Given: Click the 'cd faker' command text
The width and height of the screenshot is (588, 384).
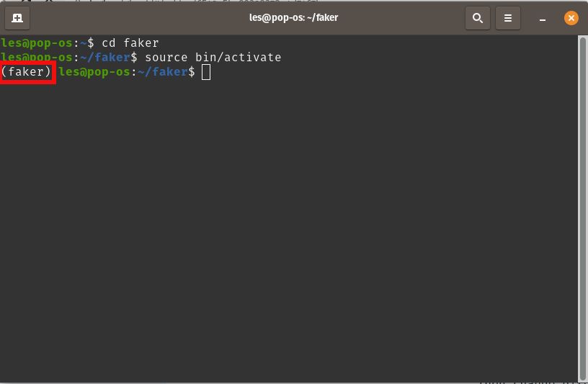Looking at the screenshot, I should point(130,43).
